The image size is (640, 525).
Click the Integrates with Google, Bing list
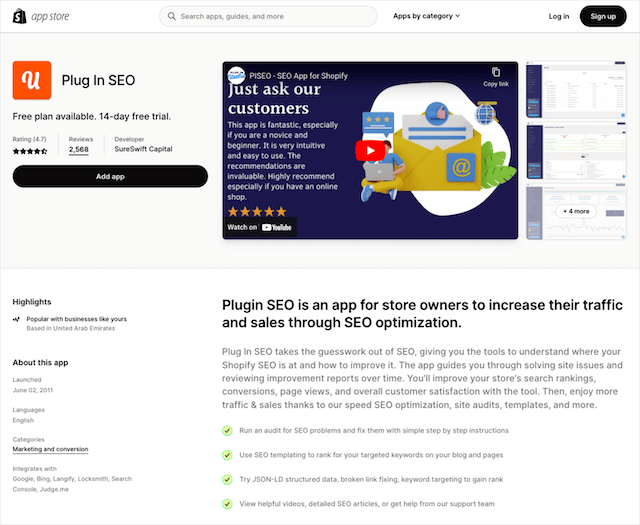(72, 484)
